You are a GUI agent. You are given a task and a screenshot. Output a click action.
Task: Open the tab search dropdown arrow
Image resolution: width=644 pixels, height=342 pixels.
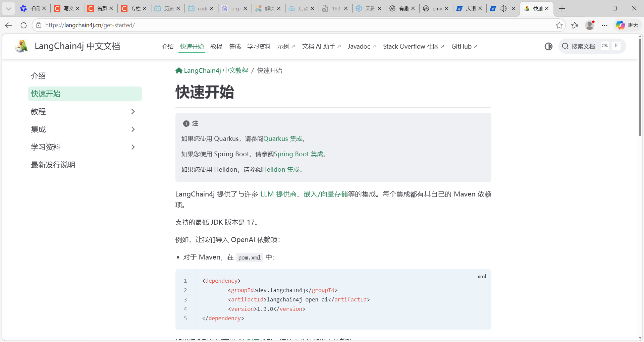click(x=8, y=8)
